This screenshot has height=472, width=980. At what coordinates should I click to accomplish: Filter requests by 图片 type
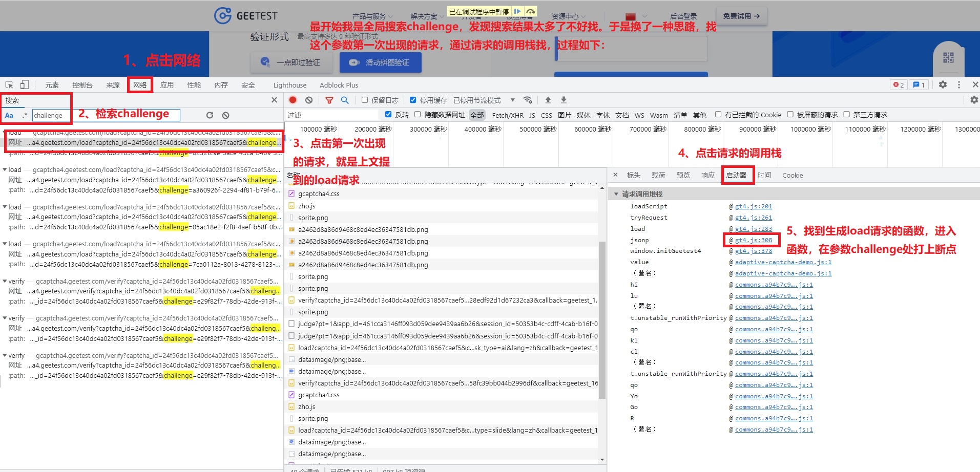565,115
